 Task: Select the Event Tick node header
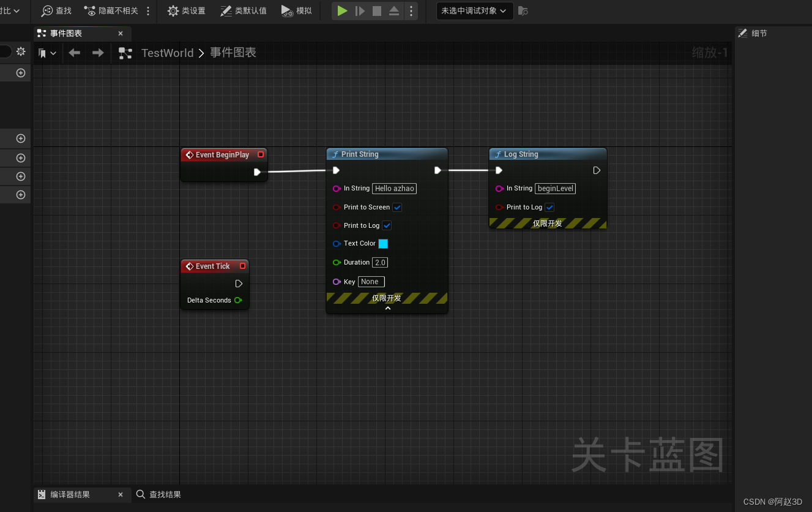point(215,266)
